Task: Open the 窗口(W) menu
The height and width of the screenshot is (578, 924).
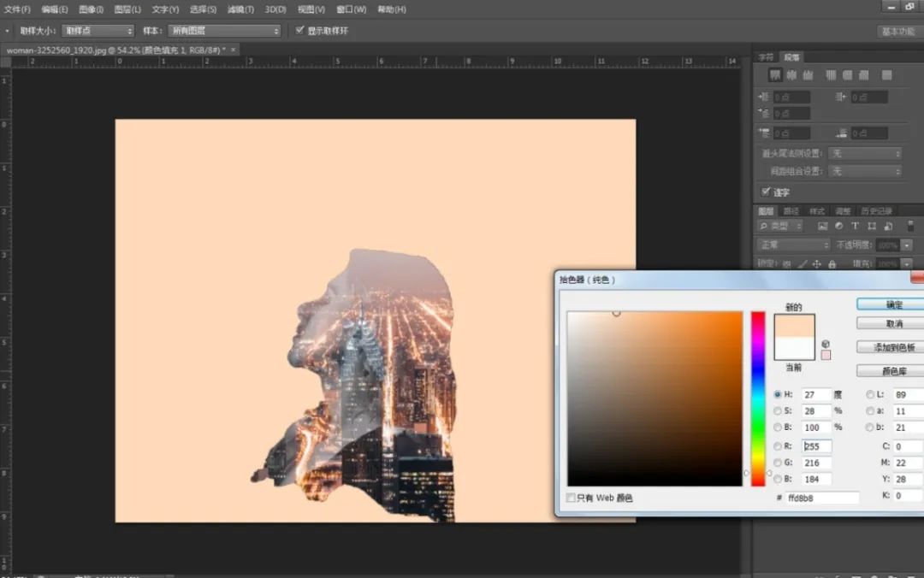Action: click(x=352, y=9)
